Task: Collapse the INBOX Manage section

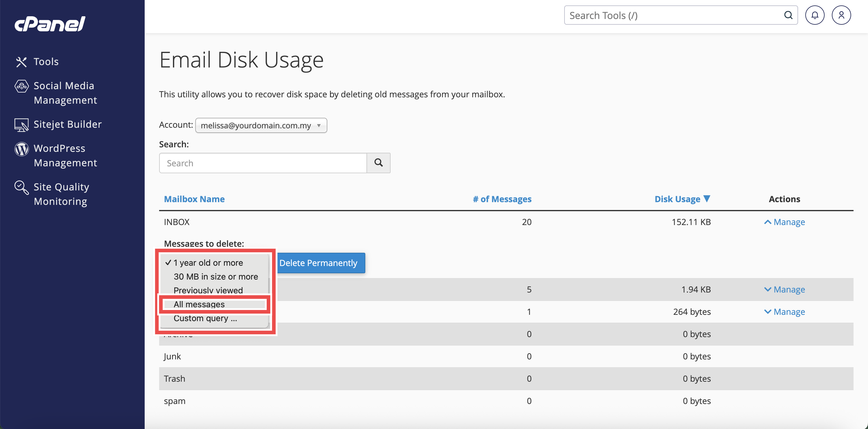Action: point(785,222)
